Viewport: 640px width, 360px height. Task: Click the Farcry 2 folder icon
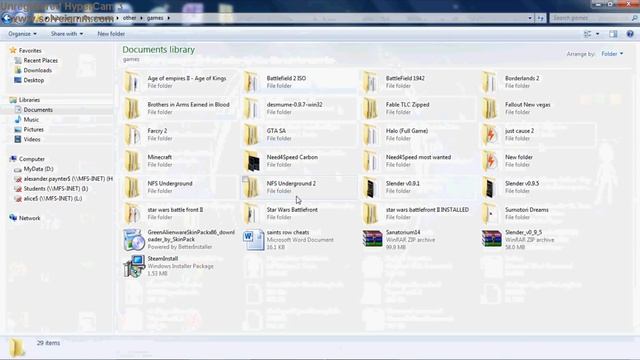point(132,135)
